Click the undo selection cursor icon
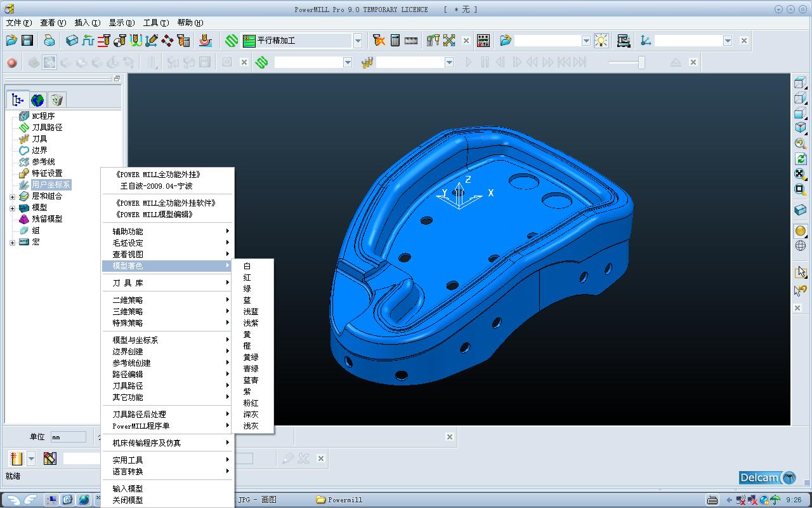Image resolution: width=812 pixels, height=508 pixels. [x=800, y=290]
